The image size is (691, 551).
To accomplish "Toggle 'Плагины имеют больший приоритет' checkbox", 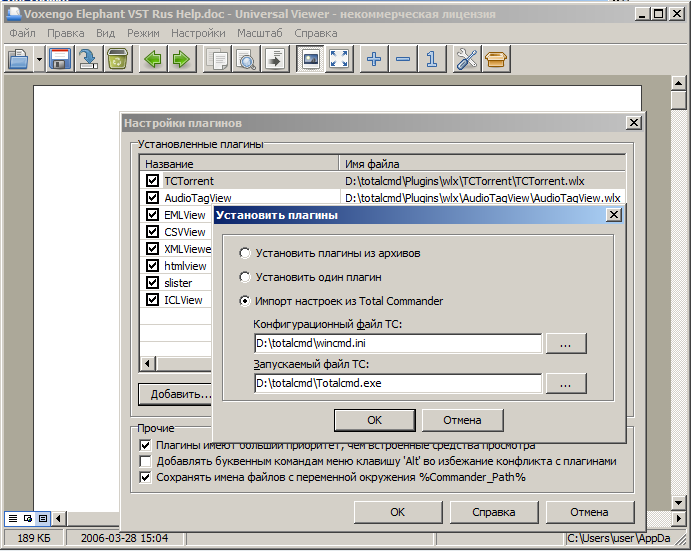I will (x=145, y=445).
